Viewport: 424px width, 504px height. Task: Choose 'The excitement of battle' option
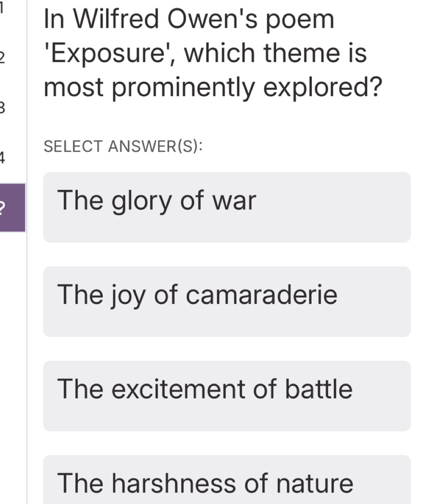(x=227, y=396)
